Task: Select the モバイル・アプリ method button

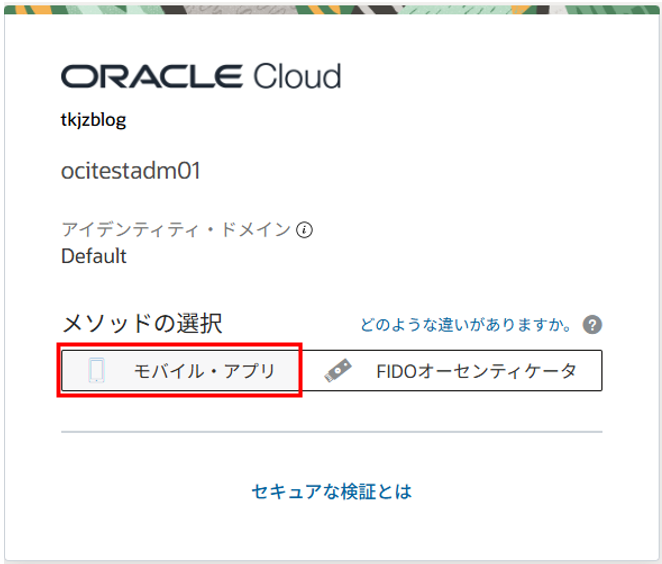Action: [181, 371]
